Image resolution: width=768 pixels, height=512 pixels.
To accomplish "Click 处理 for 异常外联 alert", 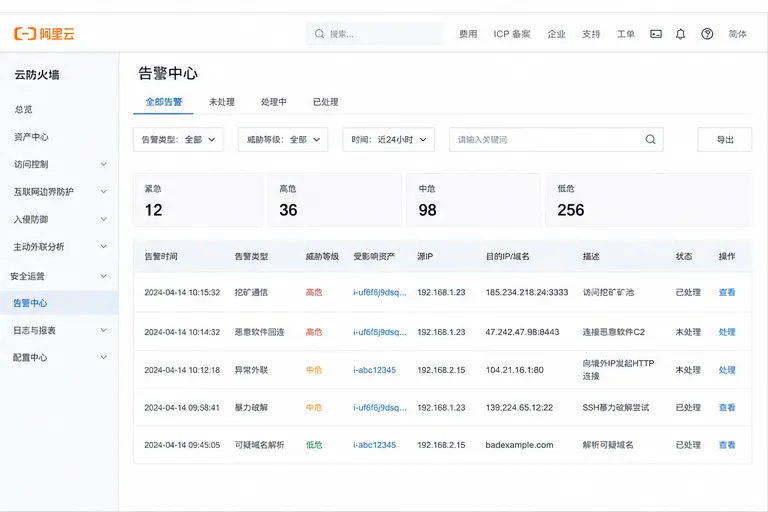I will tap(727, 370).
